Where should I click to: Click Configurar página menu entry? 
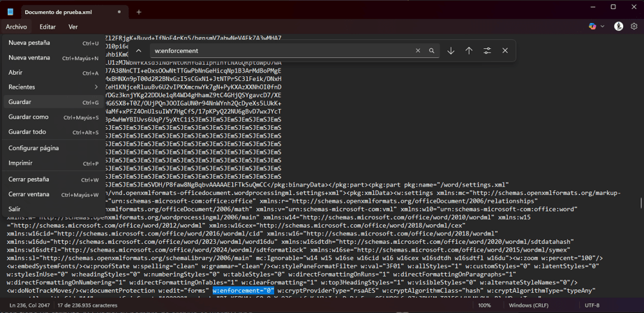point(33,148)
